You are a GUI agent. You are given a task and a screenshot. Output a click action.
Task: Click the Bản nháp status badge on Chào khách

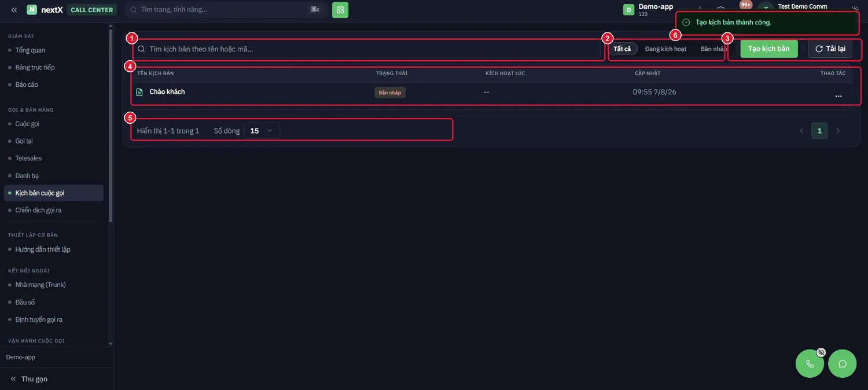[x=390, y=93]
